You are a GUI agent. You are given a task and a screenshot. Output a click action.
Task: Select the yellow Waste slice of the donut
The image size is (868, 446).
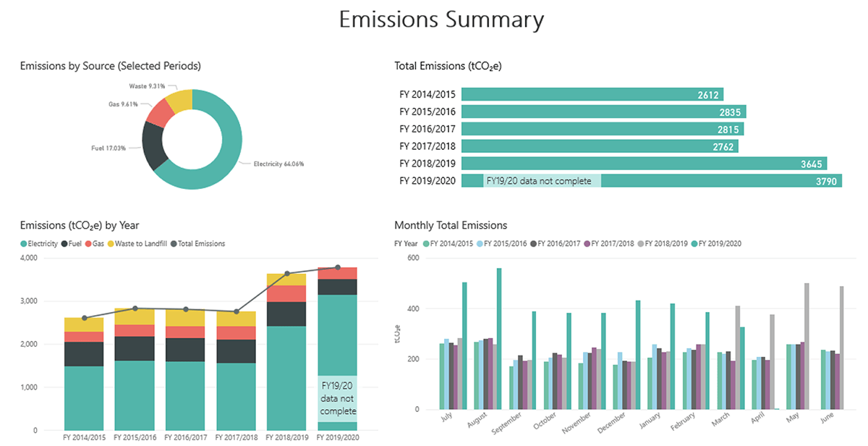pos(180,101)
